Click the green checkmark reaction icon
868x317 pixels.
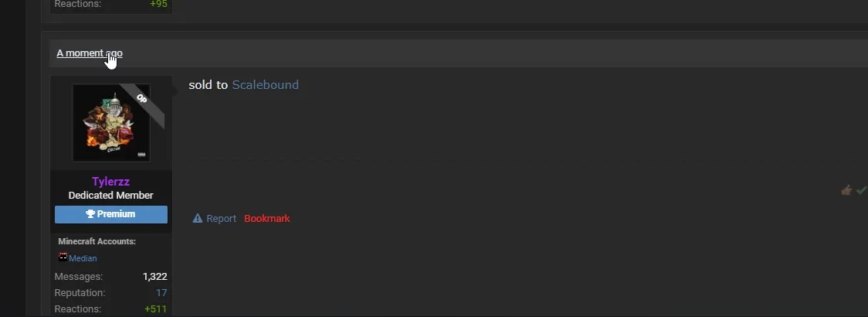tap(861, 190)
